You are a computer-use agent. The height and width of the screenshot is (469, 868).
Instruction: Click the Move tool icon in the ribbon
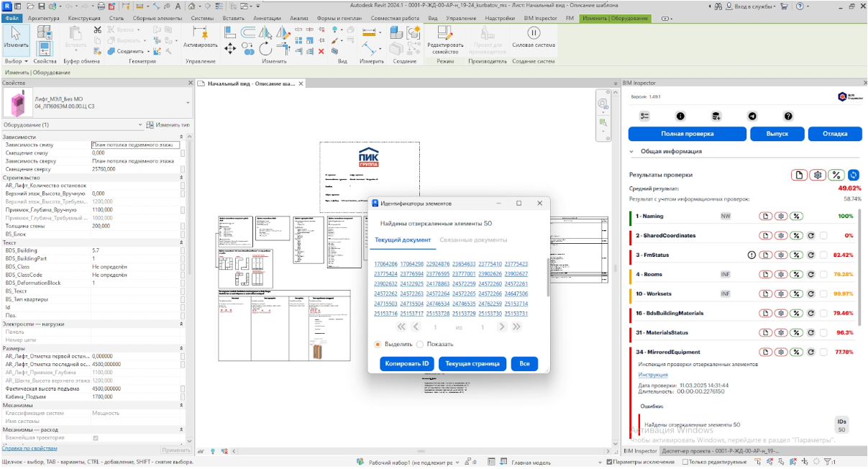coord(231,48)
